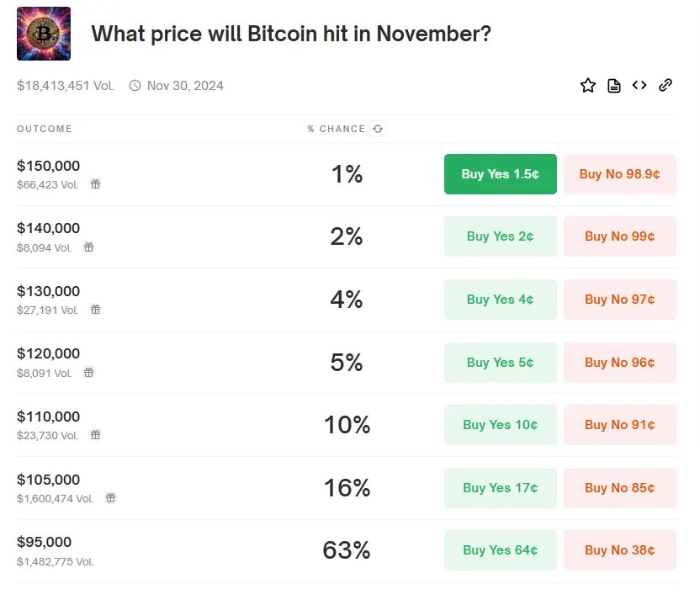Select Buy Yes 2¢ for $140,000
Screen dimensions: 700x589
pyautogui.click(x=500, y=236)
